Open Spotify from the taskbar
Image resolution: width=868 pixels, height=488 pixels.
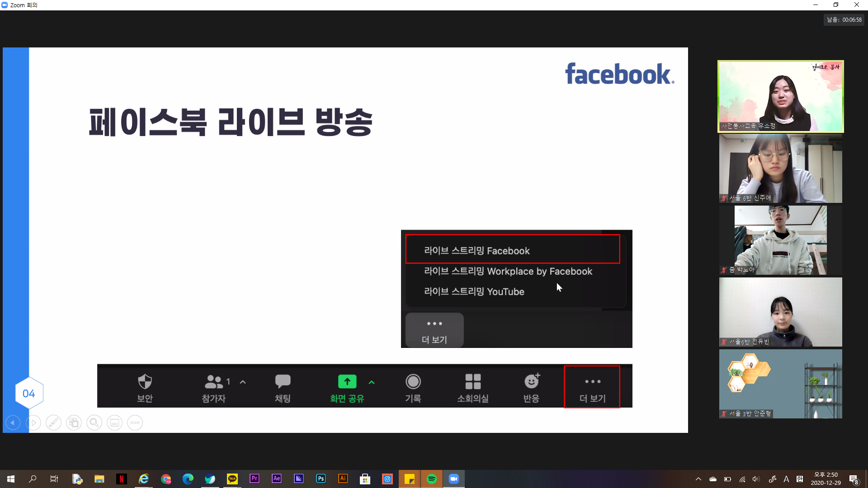coord(432,479)
